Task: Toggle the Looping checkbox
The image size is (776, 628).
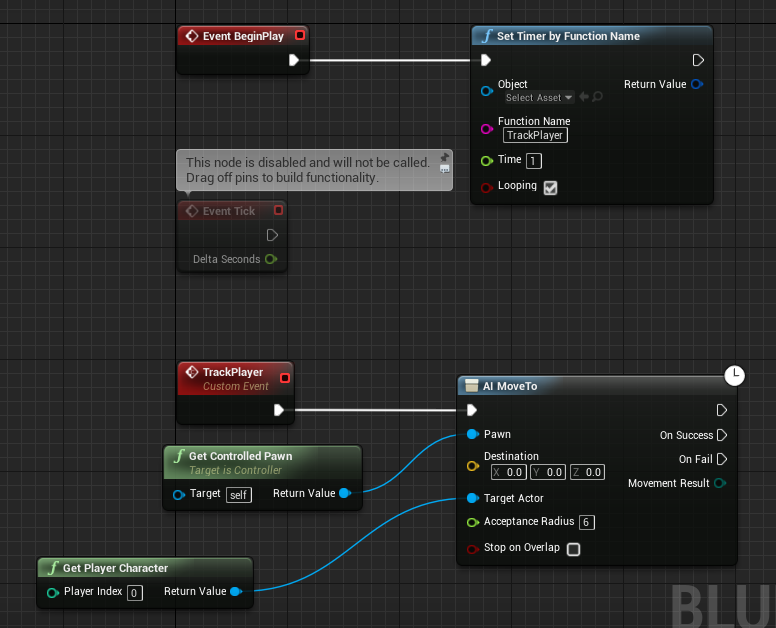Action: pos(550,188)
